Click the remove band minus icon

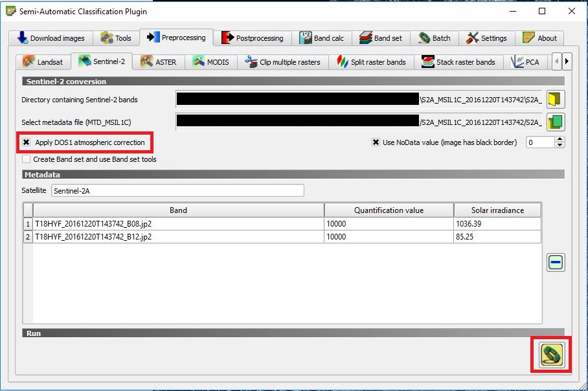tap(556, 262)
